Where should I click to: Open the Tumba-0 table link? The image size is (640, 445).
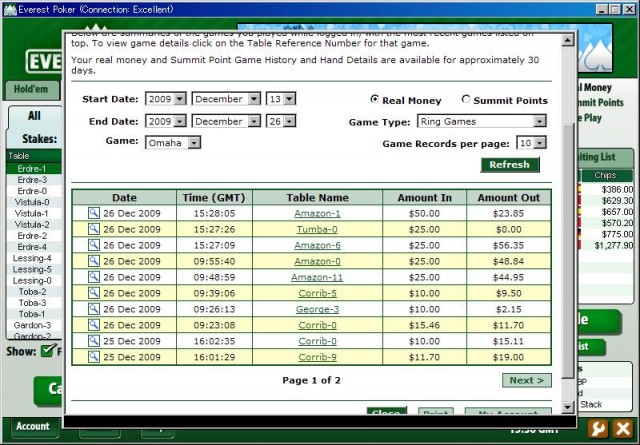click(x=317, y=229)
